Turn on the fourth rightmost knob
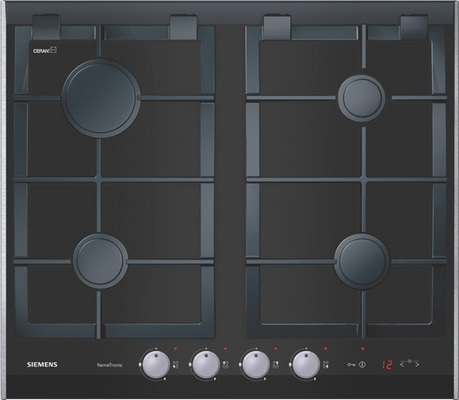 click(306, 364)
